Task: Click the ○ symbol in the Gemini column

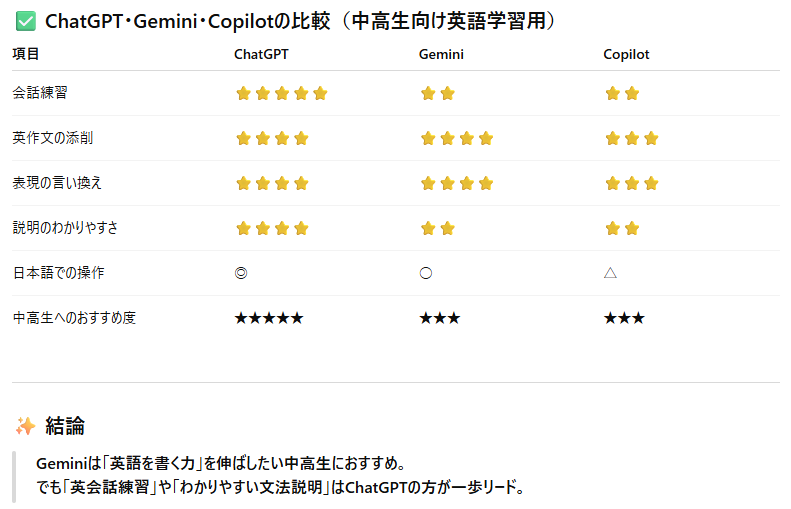Action: click(x=426, y=273)
